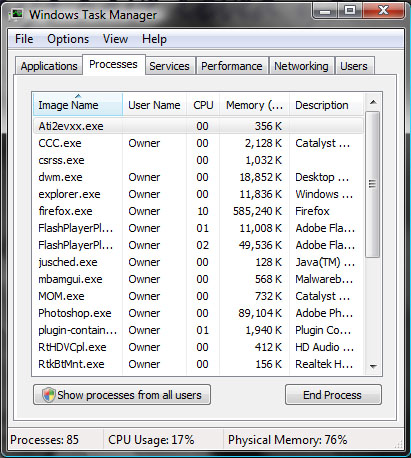Click firefox.exe CPU value 10
Image resolution: width=411 pixels, height=458 pixels.
[x=202, y=211]
